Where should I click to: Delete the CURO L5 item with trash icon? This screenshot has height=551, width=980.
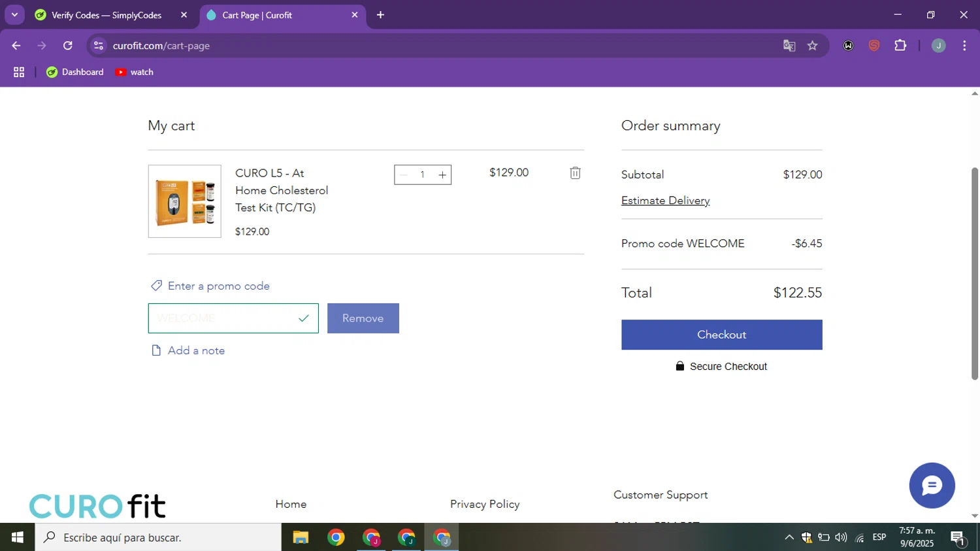coord(575,173)
